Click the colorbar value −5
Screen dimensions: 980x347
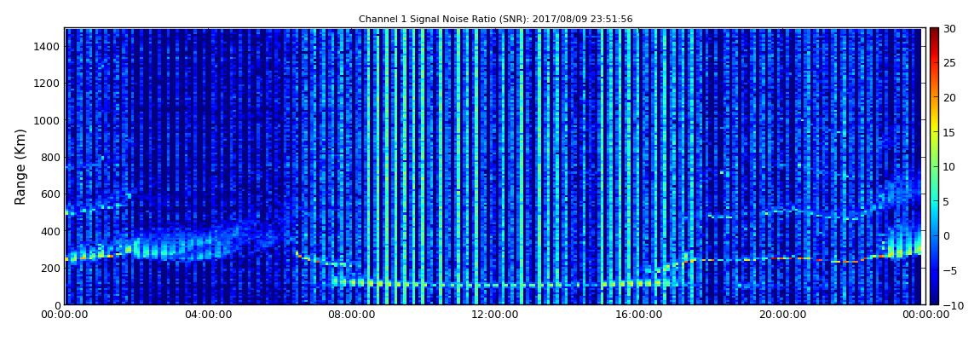pyautogui.click(x=949, y=270)
